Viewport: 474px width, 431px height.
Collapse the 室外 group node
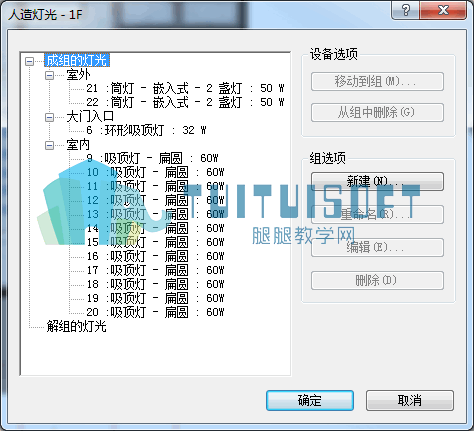pyautogui.click(x=49, y=75)
